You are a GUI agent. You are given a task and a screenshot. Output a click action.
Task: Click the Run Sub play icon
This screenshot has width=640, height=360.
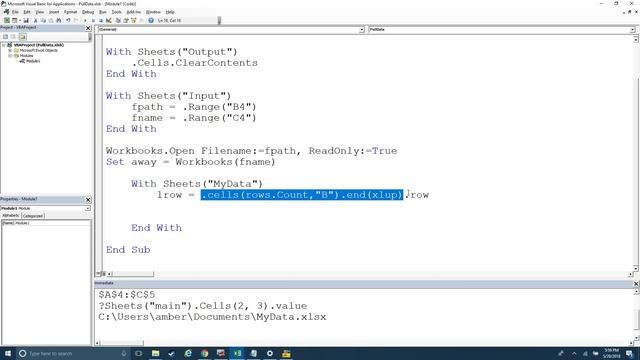[x=85, y=20]
